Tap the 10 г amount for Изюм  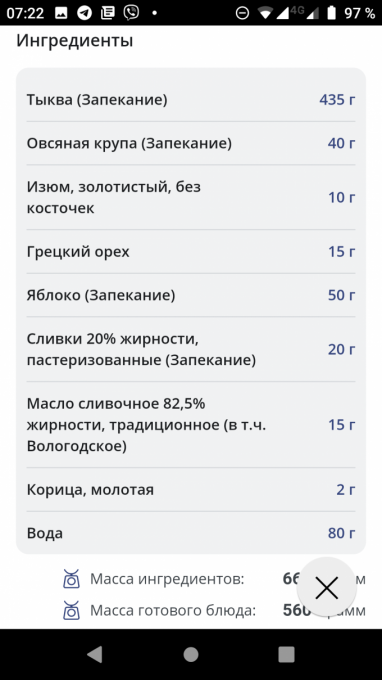pos(341,197)
